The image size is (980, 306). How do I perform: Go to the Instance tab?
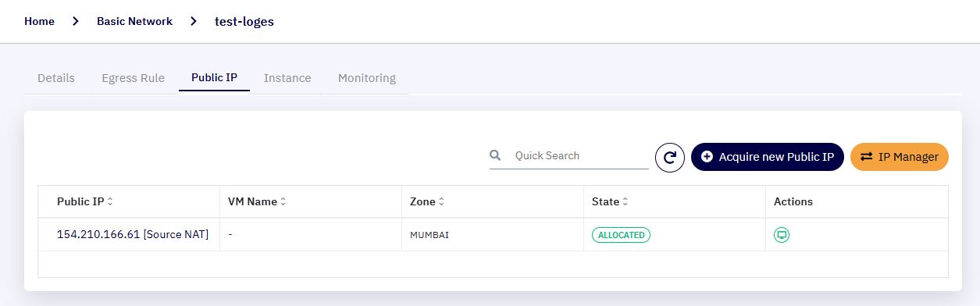click(287, 78)
